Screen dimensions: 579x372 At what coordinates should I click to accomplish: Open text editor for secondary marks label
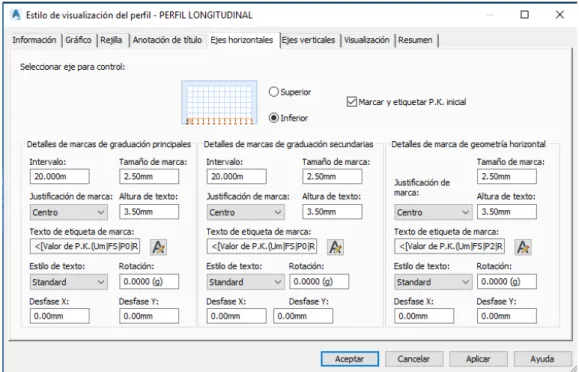[x=335, y=247]
